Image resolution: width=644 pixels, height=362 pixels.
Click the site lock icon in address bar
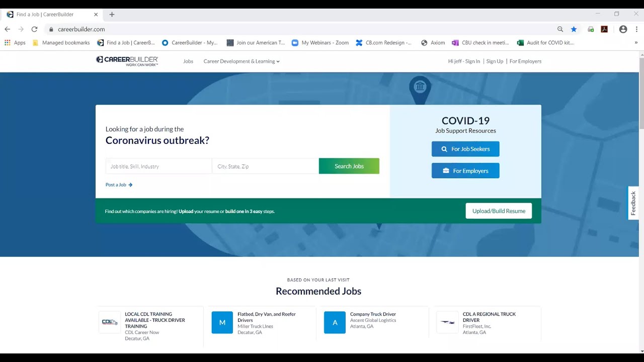click(51, 29)
